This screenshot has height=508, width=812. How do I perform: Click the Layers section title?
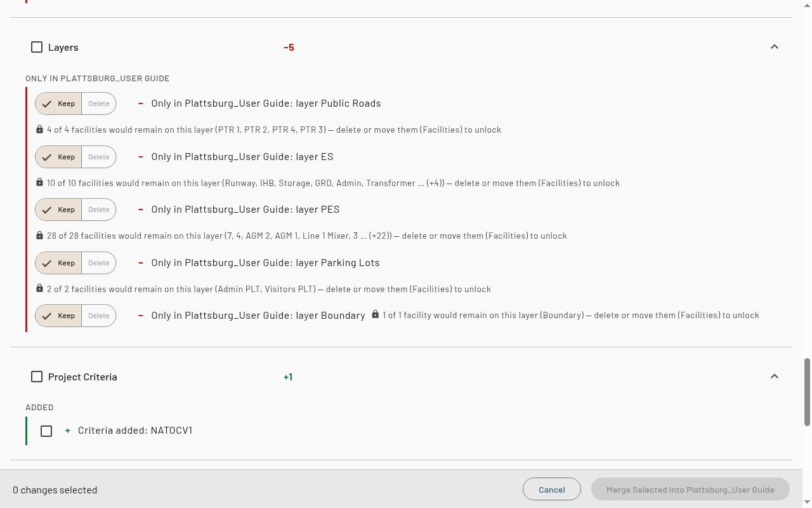coord(63,48)
